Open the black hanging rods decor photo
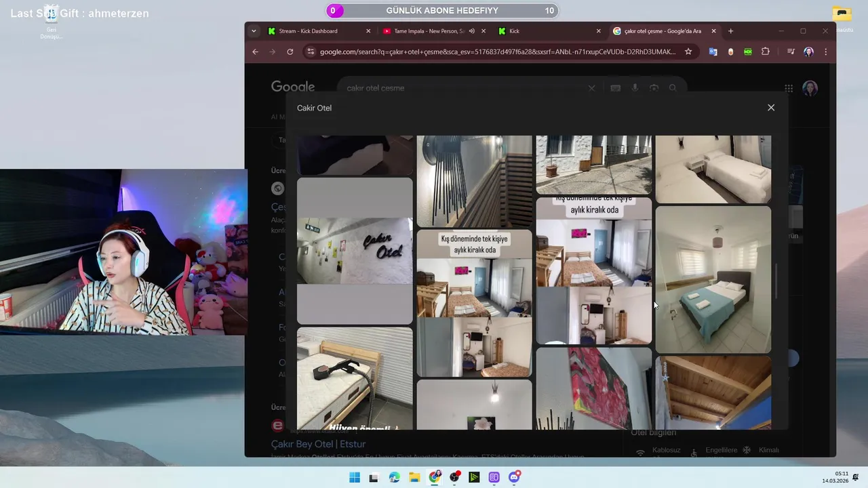This screenshot has height=488, width=868. point(475,181)
